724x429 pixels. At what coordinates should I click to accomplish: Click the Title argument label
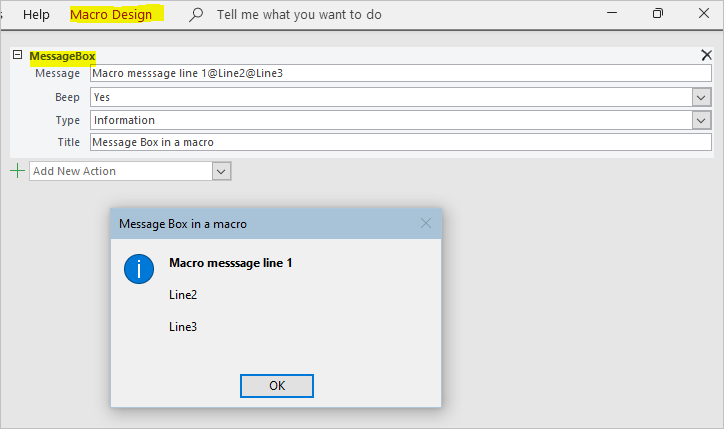pyautogui.click(x=69, y=142)
